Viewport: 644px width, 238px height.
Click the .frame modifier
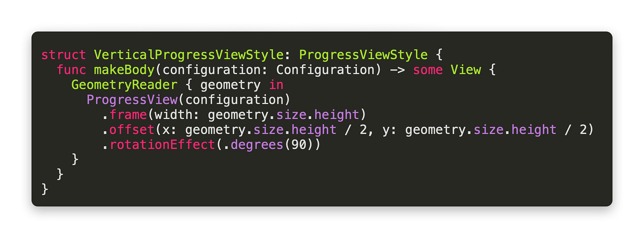[x=124, y=115]
